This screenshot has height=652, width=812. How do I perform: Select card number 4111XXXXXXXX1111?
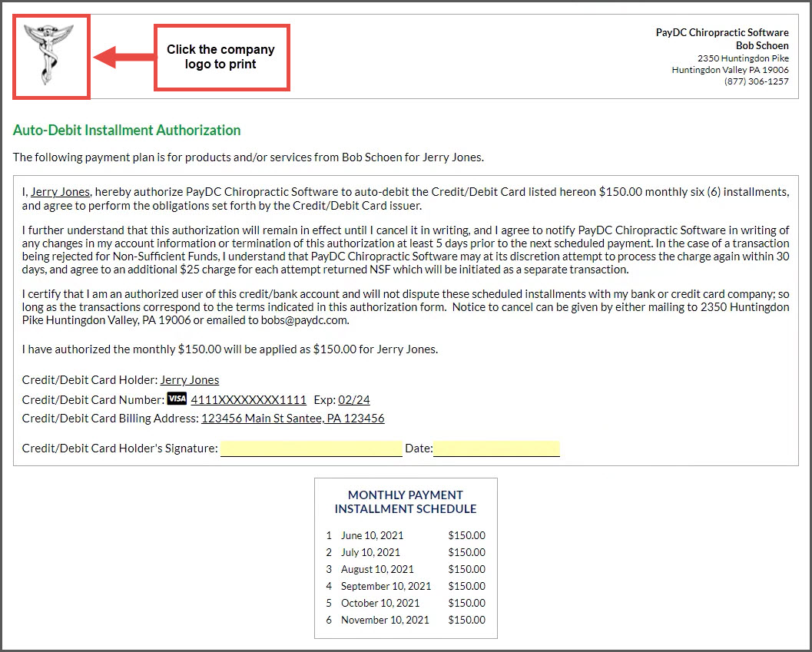point(249,400)
